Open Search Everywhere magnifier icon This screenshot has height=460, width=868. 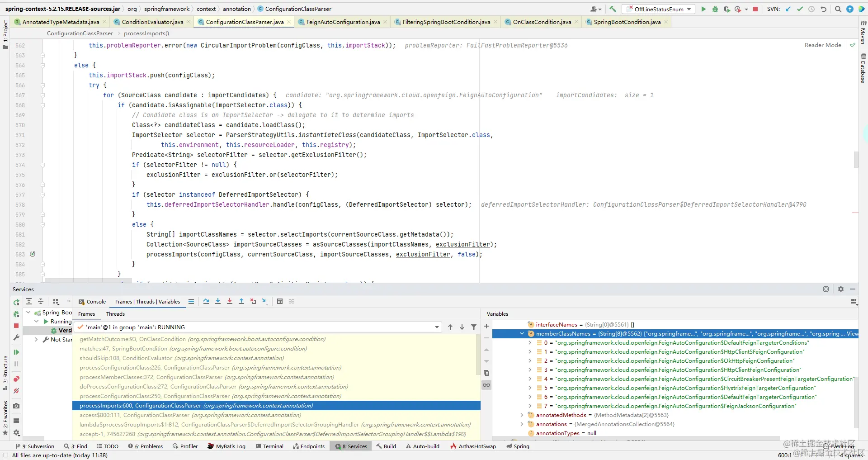pos(838,9)
